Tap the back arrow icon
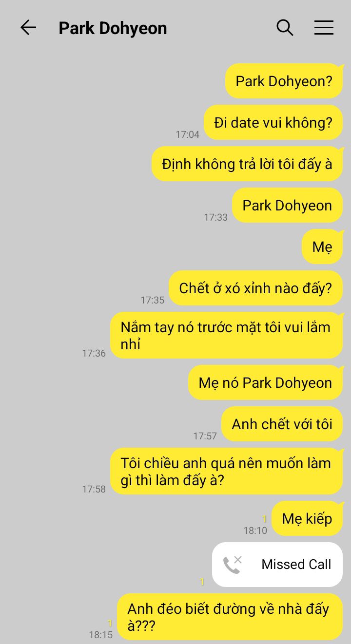 [x=28, y=28]
